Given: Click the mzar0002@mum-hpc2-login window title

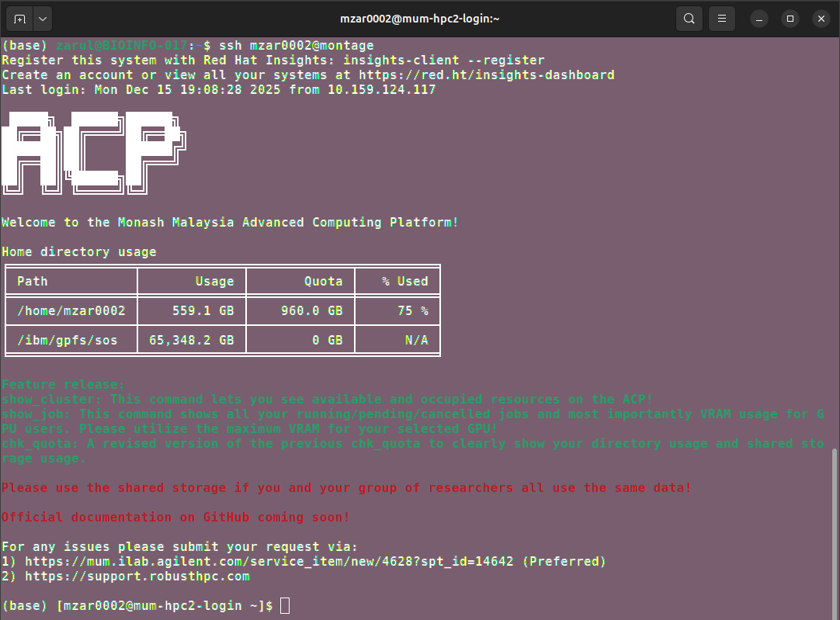Looking at the screenshot, I should click(x=420, y=19).
